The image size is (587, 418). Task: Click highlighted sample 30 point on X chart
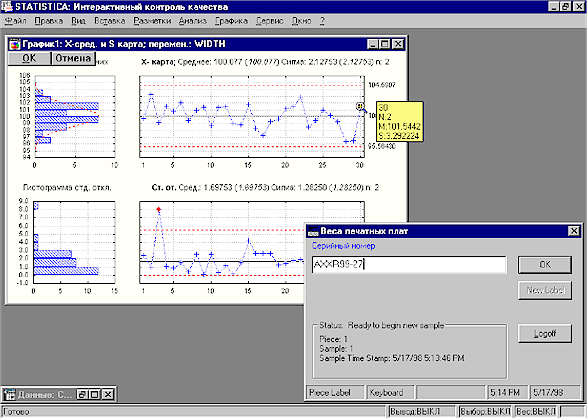[360, 107]
